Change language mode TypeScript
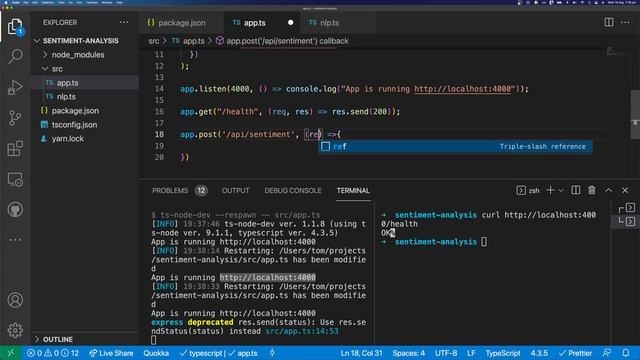Image resolution: width=640 pixels, height=360 pixels. point(502,353)
